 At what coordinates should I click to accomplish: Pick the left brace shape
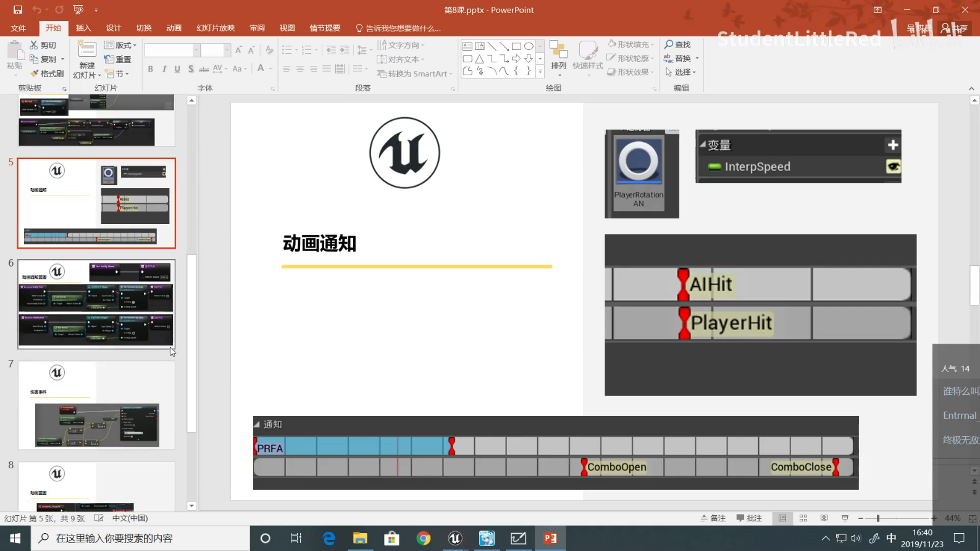pyautogui.click(x=516, y=71)
